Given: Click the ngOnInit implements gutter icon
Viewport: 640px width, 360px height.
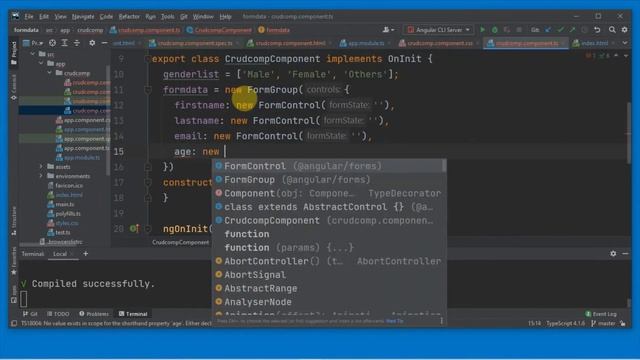Looking at the screenshot, I should [134, 229].
